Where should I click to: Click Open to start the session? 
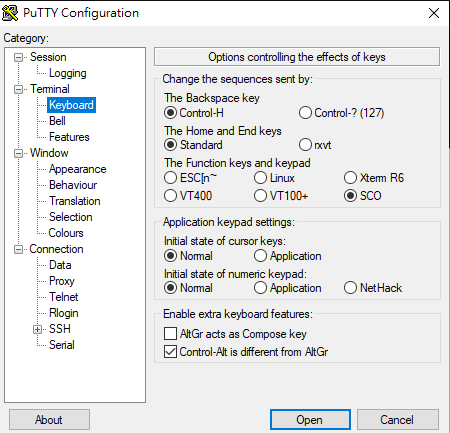pos(310,420)
